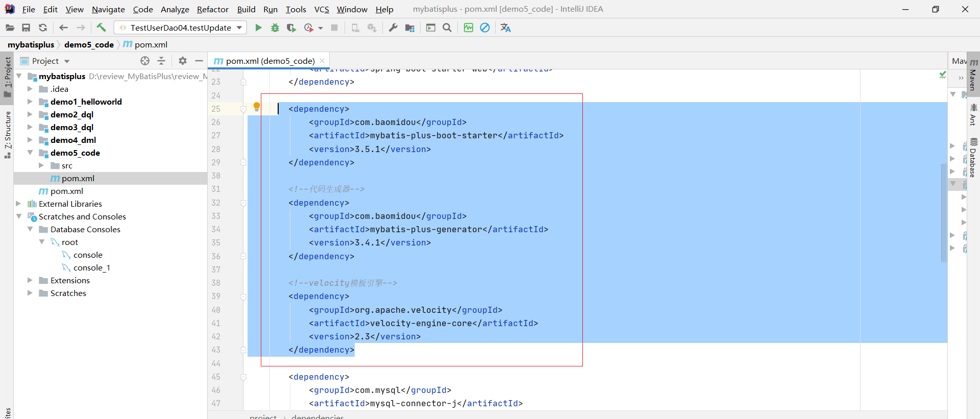Open the TestUserDao04.testUpdate run configuration dropdown
Screen dimensions: 980x419
click(180, 28)
